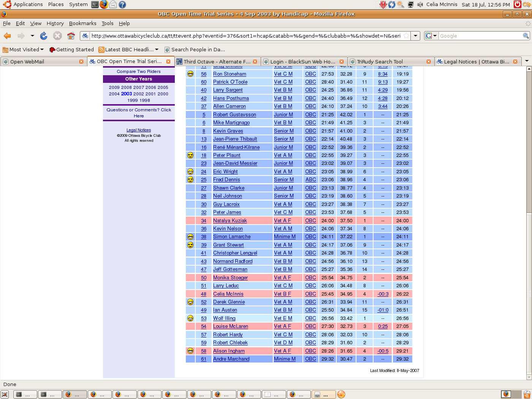Close the Third Octave tab
Screen dimensions: 532x399
coord(255,62)
